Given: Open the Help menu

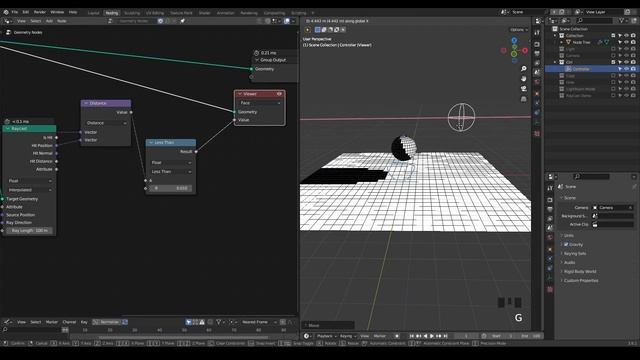Looking at the screenshot, I should pyautogui.click(x=73, y=12).
